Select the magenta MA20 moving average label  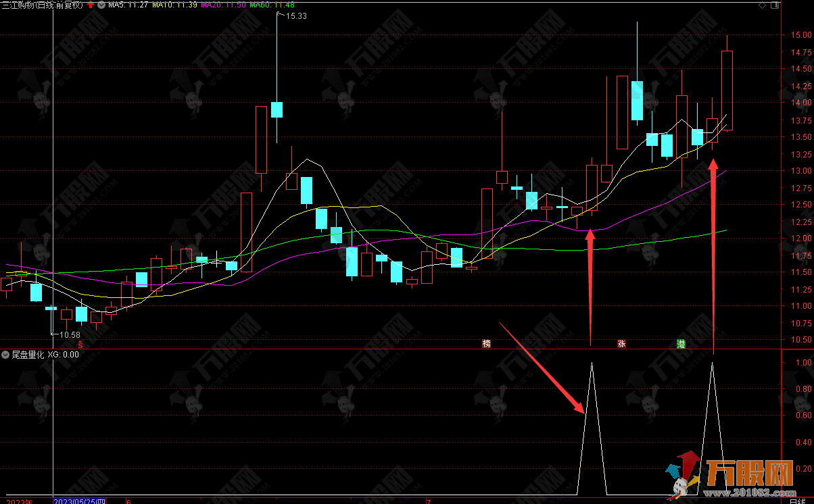tap(223, 5)
